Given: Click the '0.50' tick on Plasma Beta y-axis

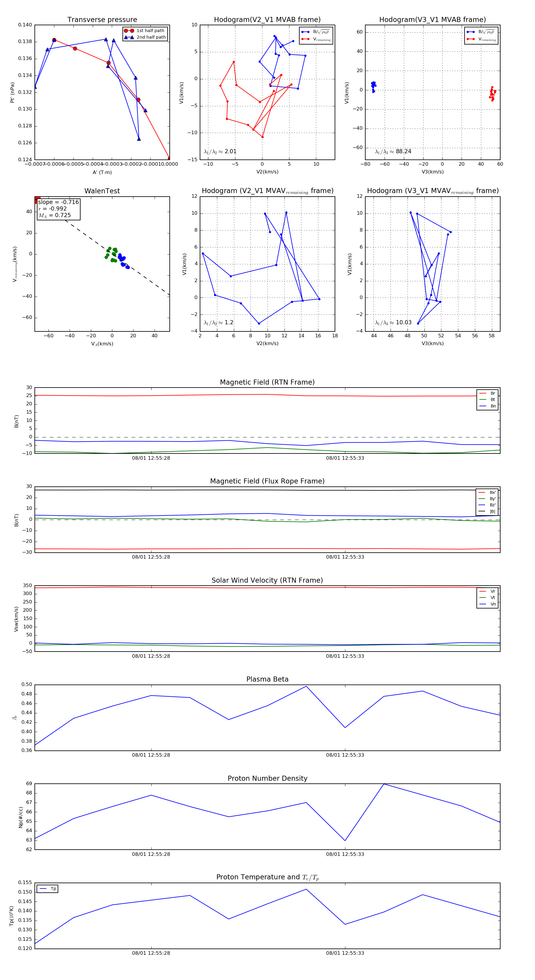Looking at the screenshot, I should [x=27, y=685].
